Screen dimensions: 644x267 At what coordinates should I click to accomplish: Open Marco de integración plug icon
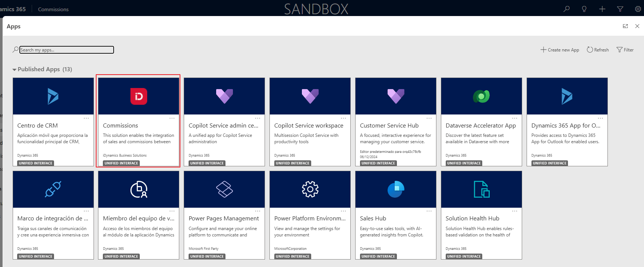[x=53, y=189]
